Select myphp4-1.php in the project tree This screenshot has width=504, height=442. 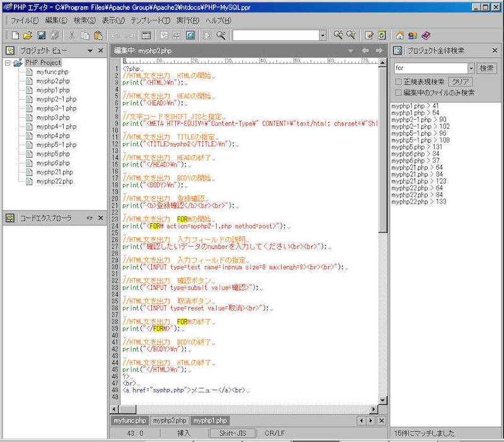tap(56, 127)
